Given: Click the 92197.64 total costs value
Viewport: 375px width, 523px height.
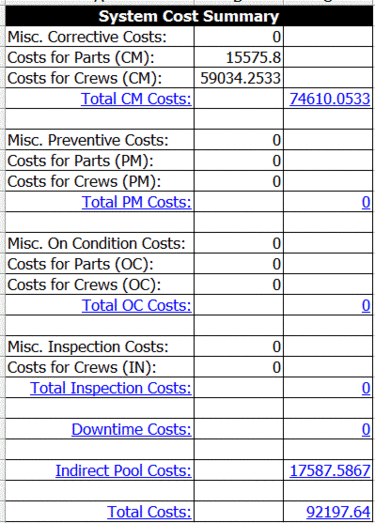Looking at the screenshot, I should [x=338, y=512].
